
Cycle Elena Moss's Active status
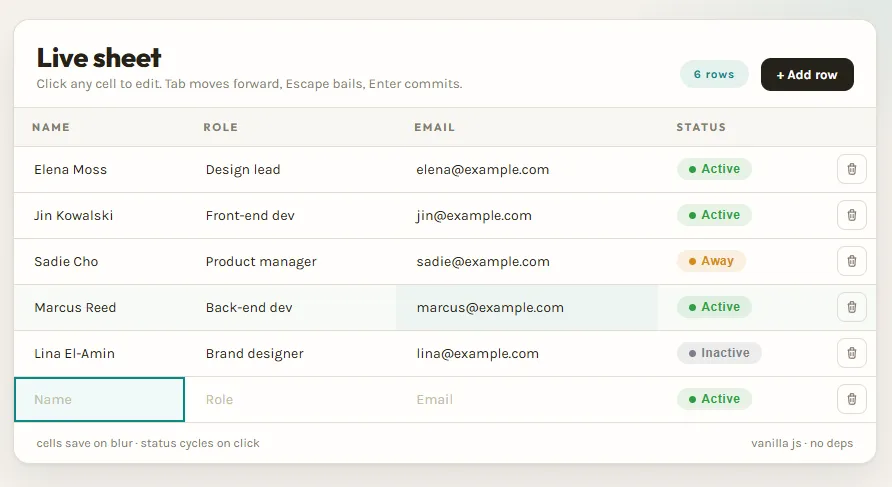[714, 169]
